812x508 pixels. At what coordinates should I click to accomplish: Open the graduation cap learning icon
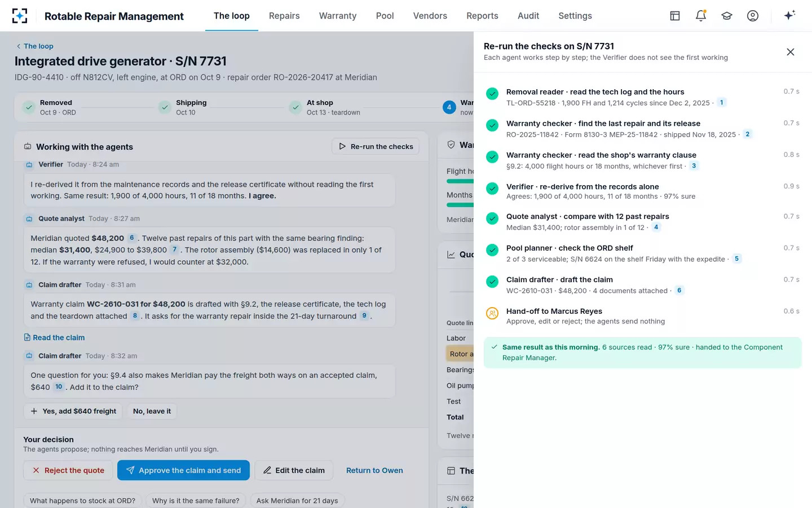727,16
